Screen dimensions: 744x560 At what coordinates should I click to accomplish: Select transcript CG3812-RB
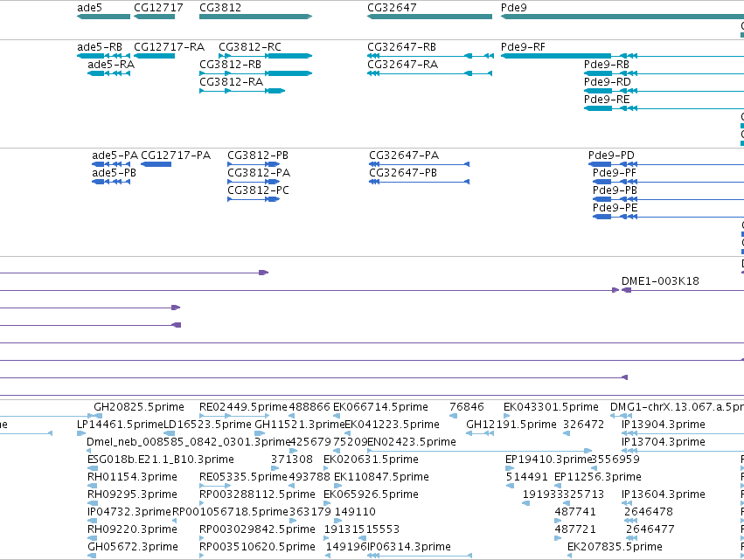(256, 73)
